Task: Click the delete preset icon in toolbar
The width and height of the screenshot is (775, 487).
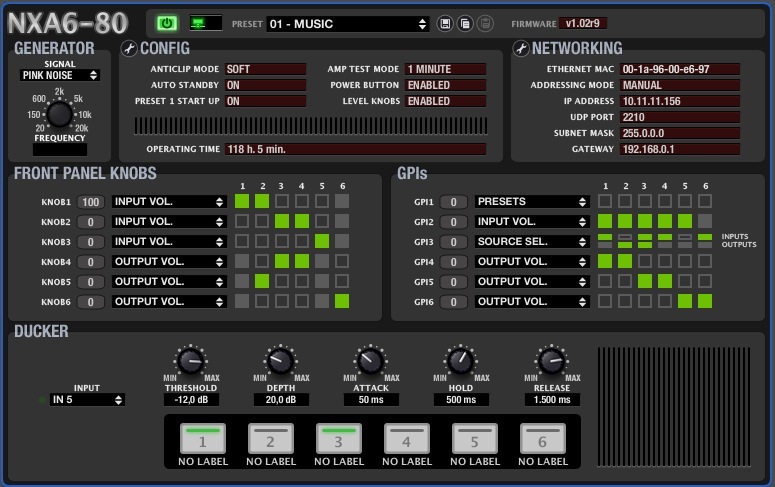Action: click(x=485, y=23)
